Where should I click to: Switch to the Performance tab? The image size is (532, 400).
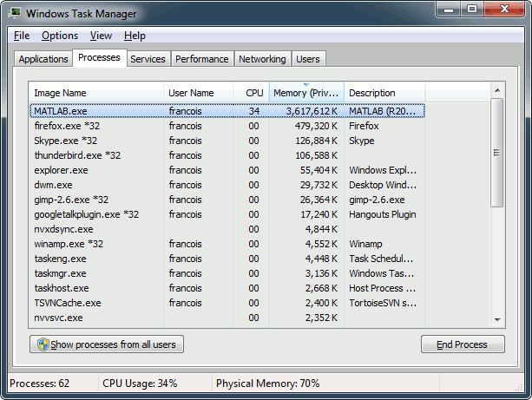tap(201, 59)
